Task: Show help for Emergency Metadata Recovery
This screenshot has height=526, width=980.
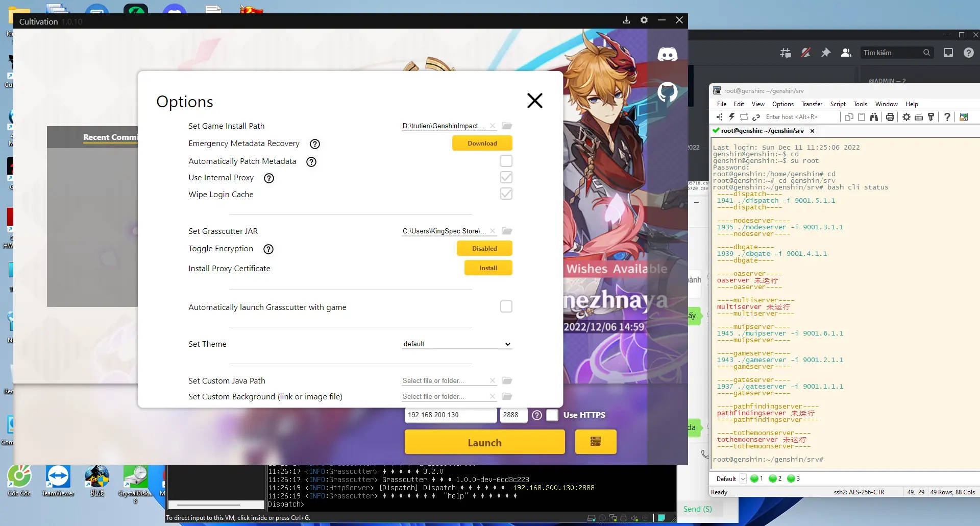Action: (x=315, y=144)
